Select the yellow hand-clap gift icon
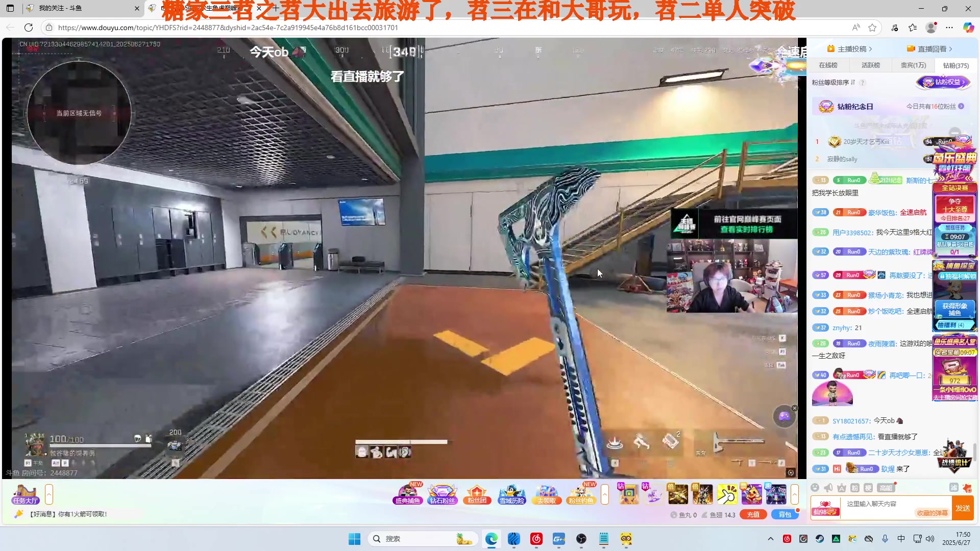The image size is (980, 551). point(727,494)
